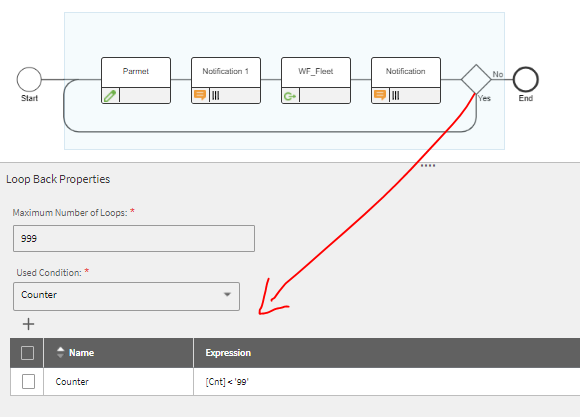
Task: Open the Used Condition dropdown
Action: click(x=127, y=296)
